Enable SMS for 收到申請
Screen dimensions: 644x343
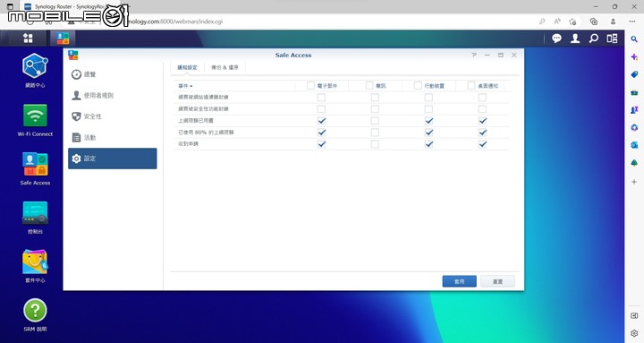(375, 144)
